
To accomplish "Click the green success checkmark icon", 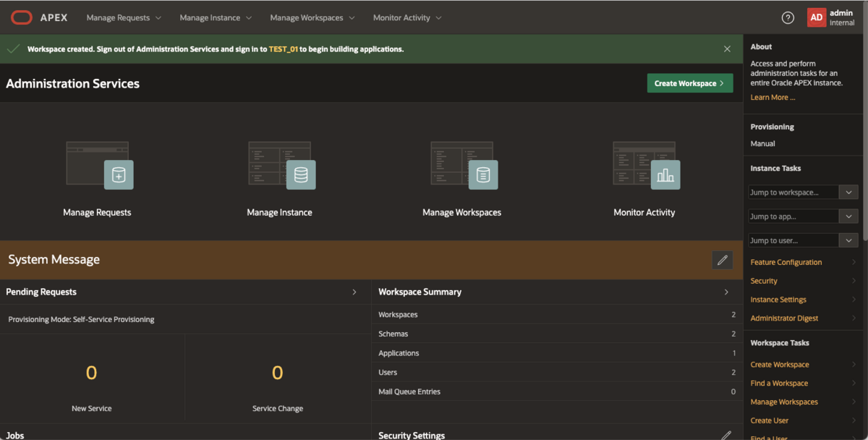I will 13,49.
